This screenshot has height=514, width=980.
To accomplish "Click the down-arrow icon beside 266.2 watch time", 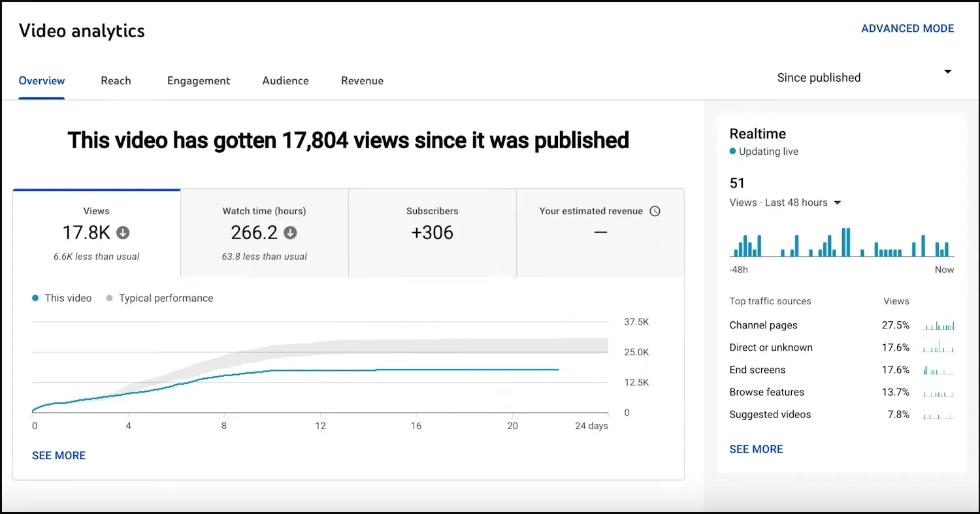I will point(291,233).
